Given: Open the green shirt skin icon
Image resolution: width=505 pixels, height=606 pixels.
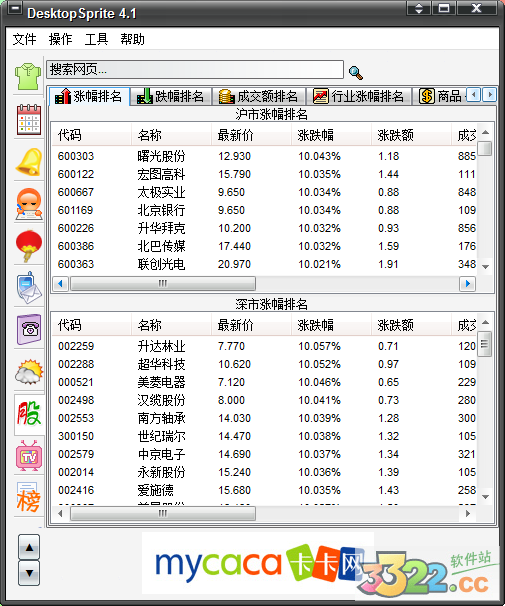Looking at the screenshot, I should 28,76.
